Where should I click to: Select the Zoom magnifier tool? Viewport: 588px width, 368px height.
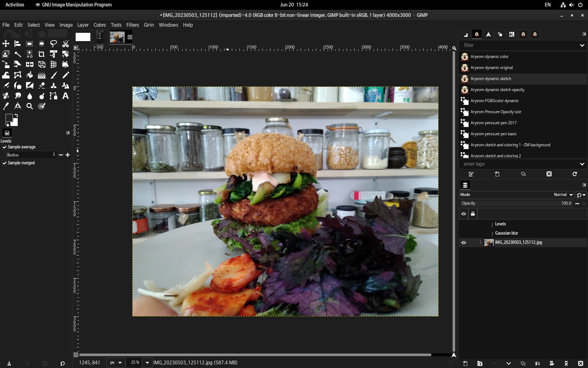(x=30, y=106)
